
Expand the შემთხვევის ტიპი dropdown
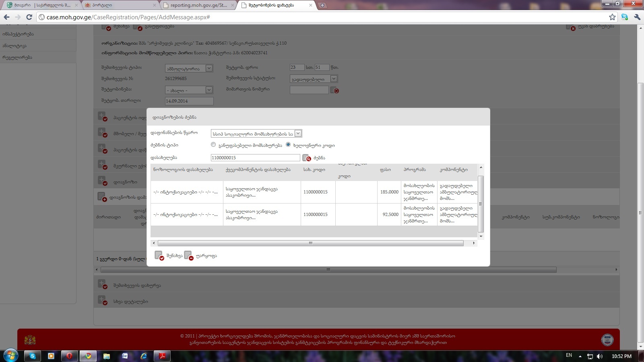click(x=209, y=68)
